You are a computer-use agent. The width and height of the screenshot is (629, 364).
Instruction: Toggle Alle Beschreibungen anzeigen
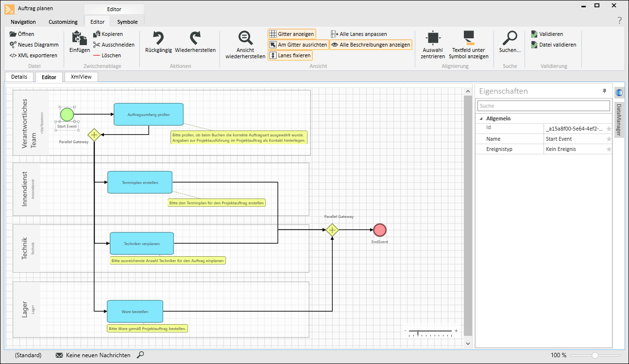coord(371,45)
